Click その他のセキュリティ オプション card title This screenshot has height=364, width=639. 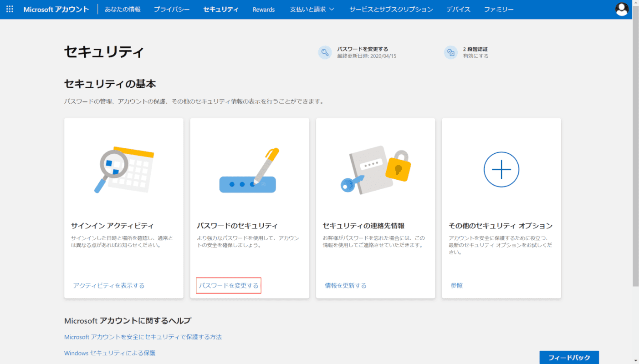coord(501,226)
